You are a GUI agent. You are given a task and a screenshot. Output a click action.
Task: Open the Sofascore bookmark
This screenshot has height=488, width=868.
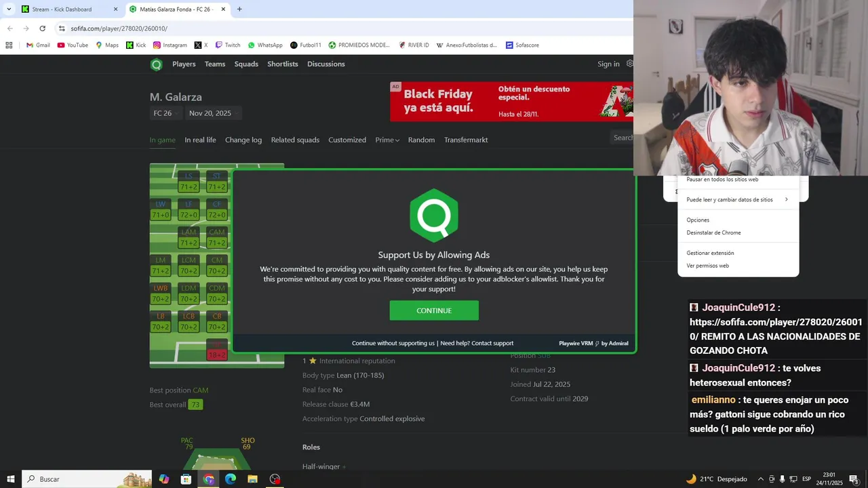point(522,45)
